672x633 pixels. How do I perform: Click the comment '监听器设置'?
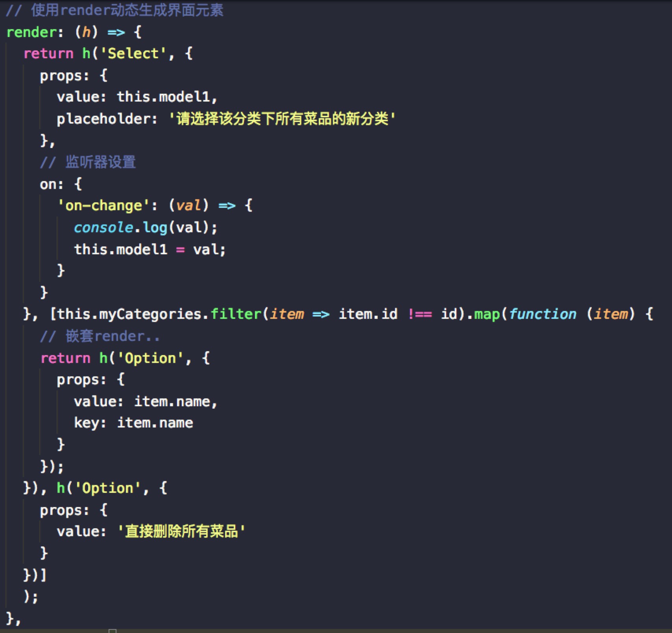click(x=100, y=162)
